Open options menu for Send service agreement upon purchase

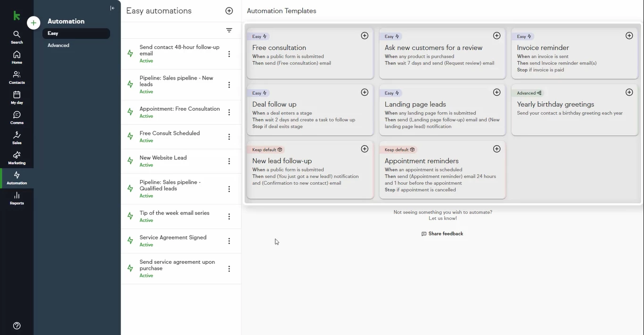click(229, 269)
